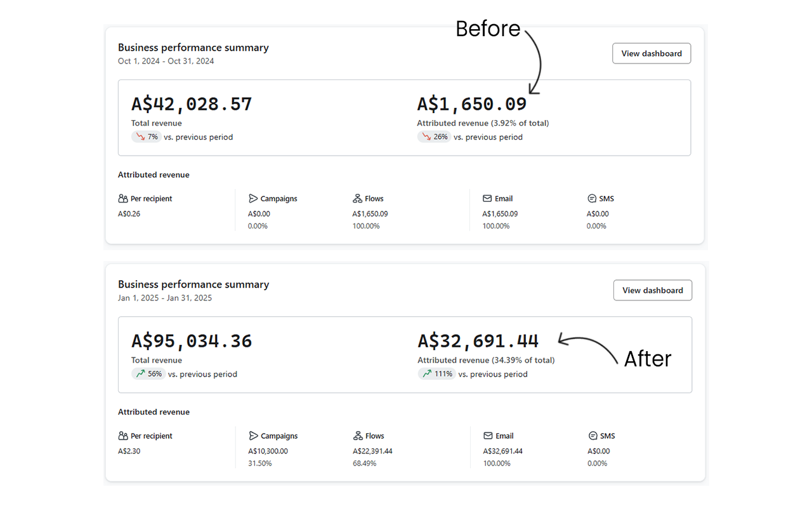Click Flows icon above A$1,650.09
The height and width of the screenshot is (508, 812).
[358, 199]
